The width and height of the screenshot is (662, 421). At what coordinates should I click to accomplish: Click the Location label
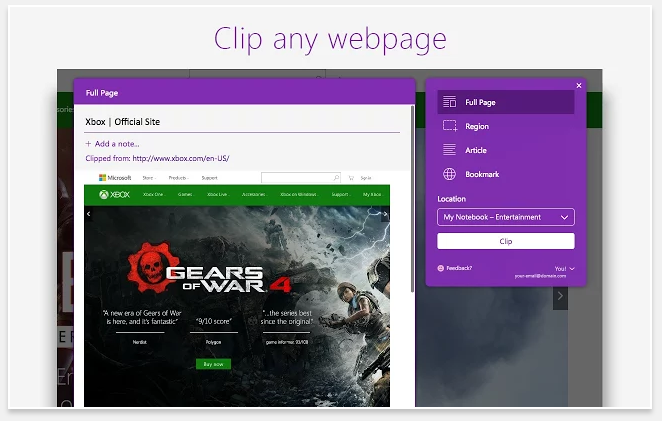[451, 199]
